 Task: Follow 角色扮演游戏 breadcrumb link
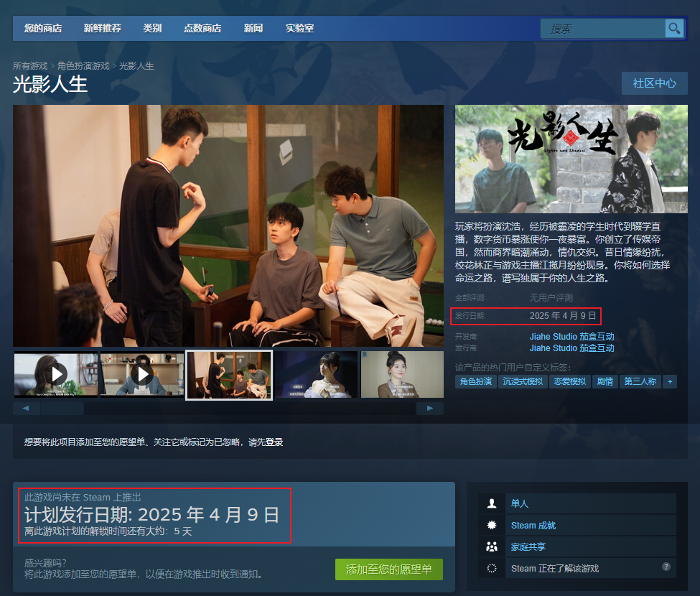click(x=83, y=65)
